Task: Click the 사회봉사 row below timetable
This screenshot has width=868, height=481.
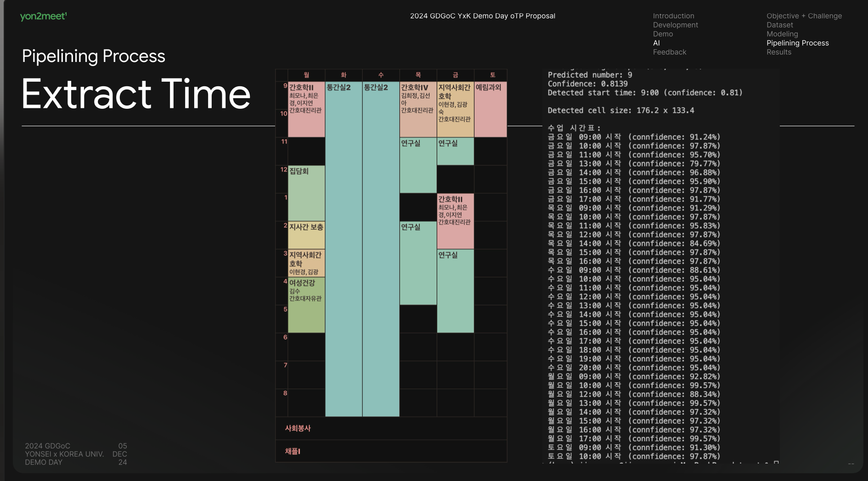Action: [391, 428]
